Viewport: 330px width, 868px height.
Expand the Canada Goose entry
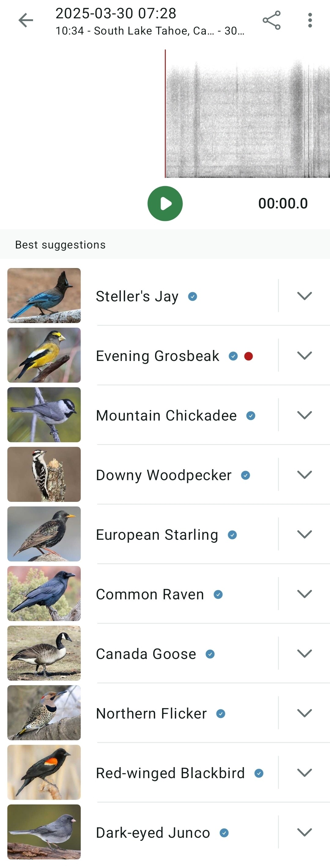click(x=304, y=654)
